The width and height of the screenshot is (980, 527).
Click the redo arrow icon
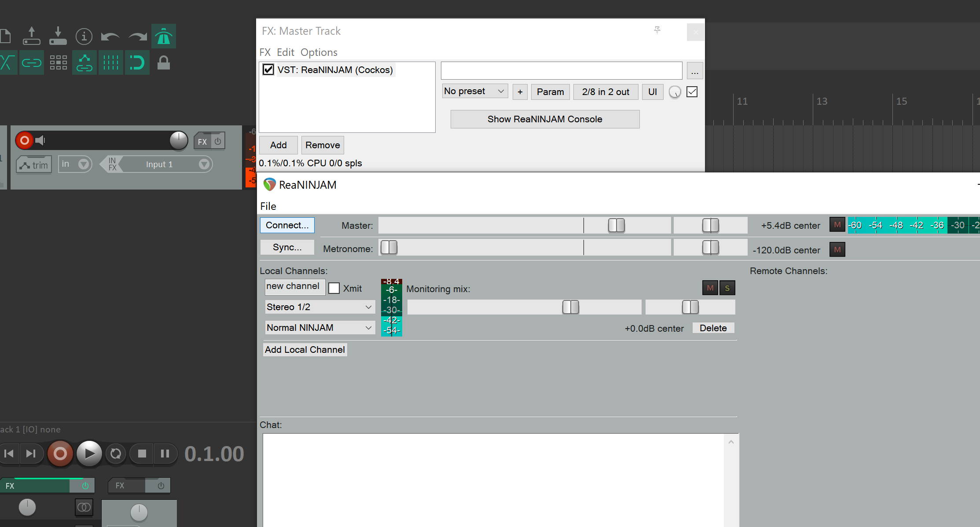point(137,37)
